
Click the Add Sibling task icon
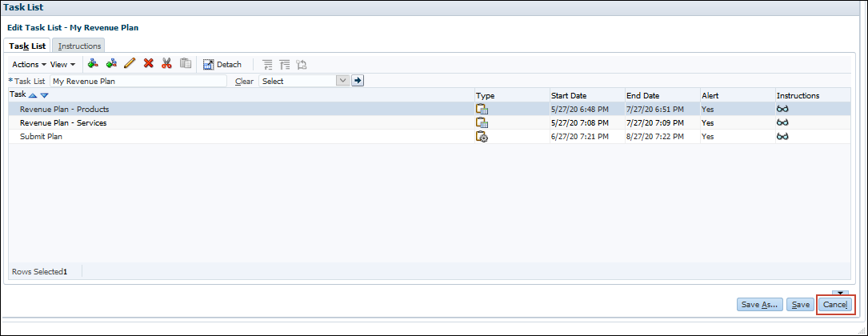111,64
